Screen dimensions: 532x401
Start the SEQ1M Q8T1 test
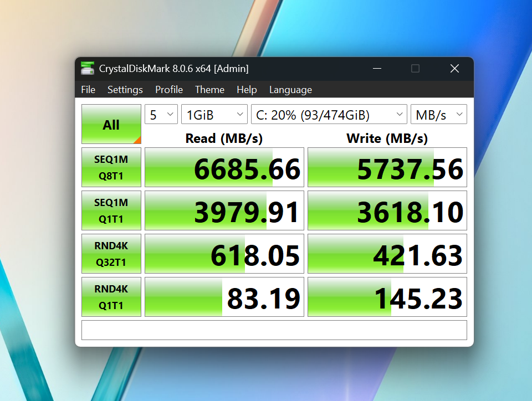pos(111,167)
